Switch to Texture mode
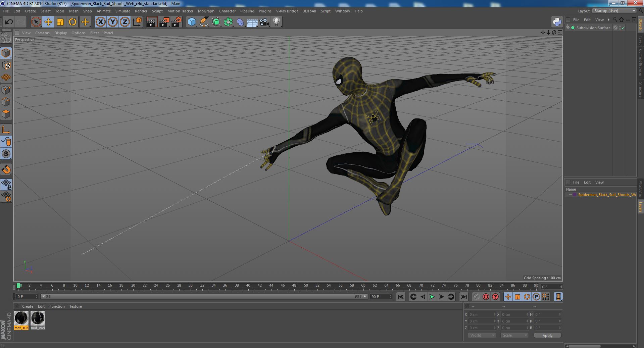Image resolution: width=644 pixels, height=348 pixels. (x=6, y=65)
